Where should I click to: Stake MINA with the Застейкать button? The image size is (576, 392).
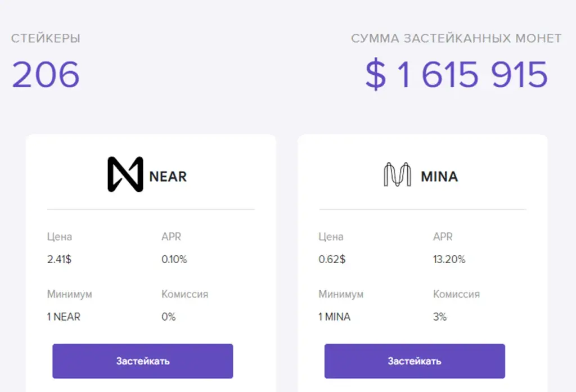pos(415,361)
